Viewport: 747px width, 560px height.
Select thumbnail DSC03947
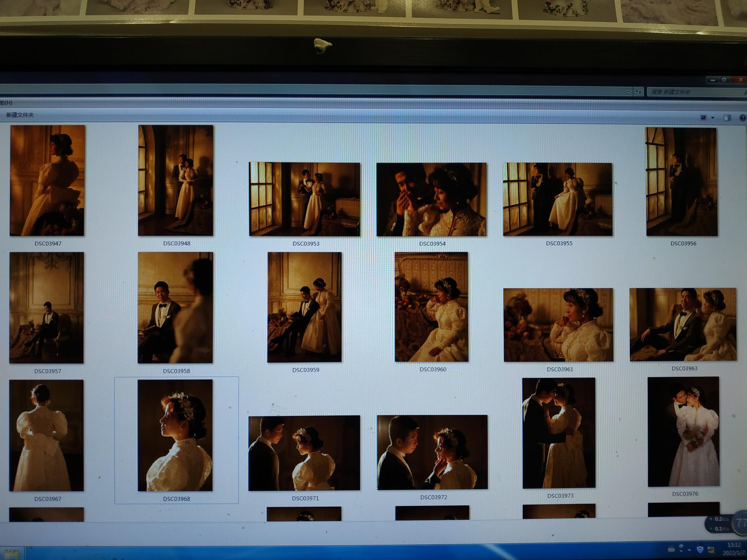tap(47, 180)
